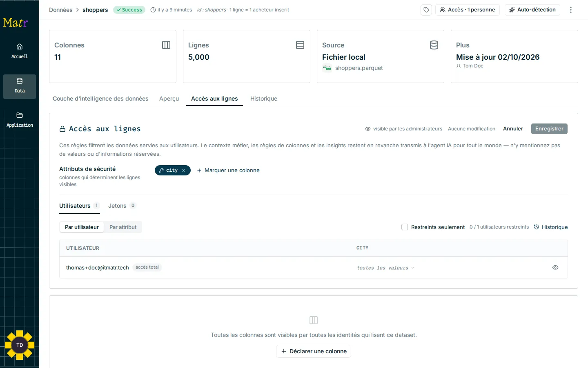Click Déclarer une colonne button
The width and height of the screenshot is (588, 368).
[314, 351]
